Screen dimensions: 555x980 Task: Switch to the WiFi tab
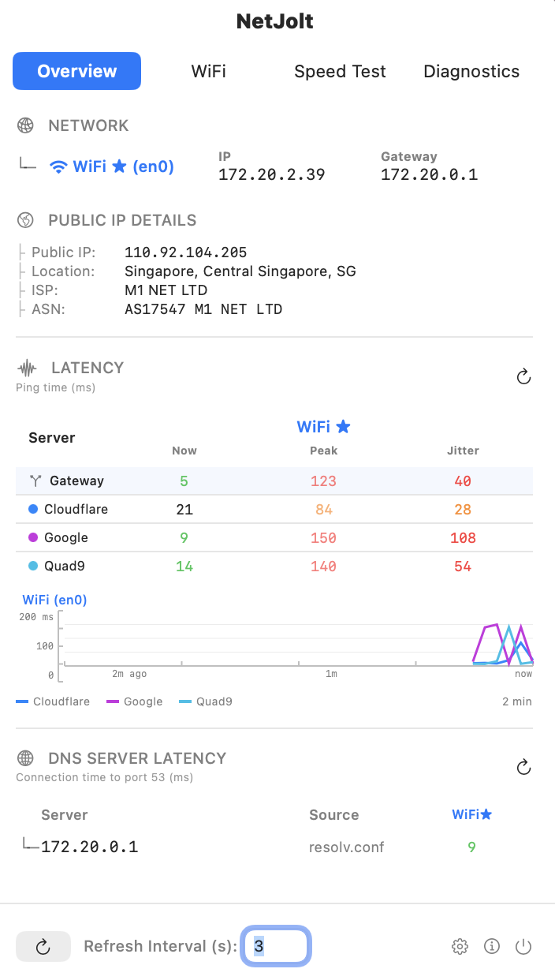(x=208, y=71)
